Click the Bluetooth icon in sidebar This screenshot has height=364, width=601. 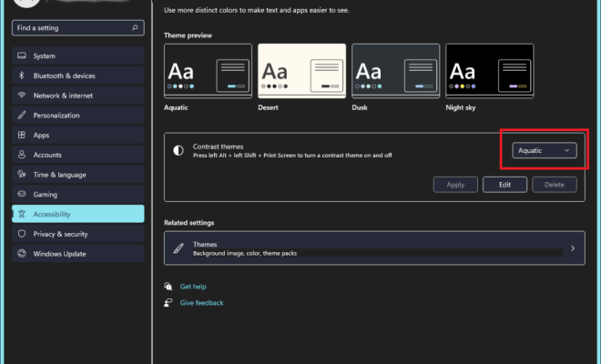(x=22, y=76)
